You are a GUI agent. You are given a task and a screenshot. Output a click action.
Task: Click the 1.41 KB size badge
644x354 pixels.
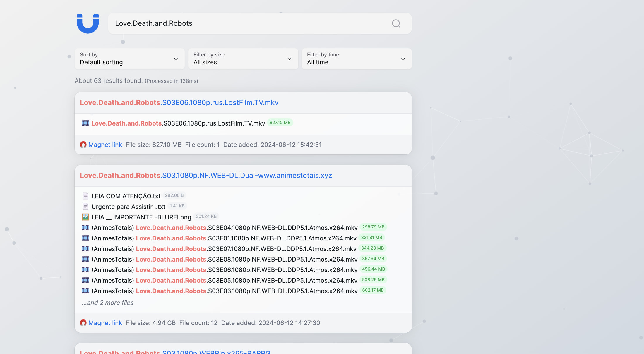point(177,206)
